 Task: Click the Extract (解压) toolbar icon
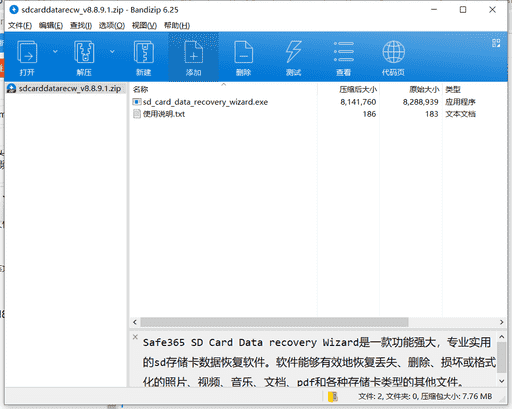pyautogui.click(x=84, y=52)
